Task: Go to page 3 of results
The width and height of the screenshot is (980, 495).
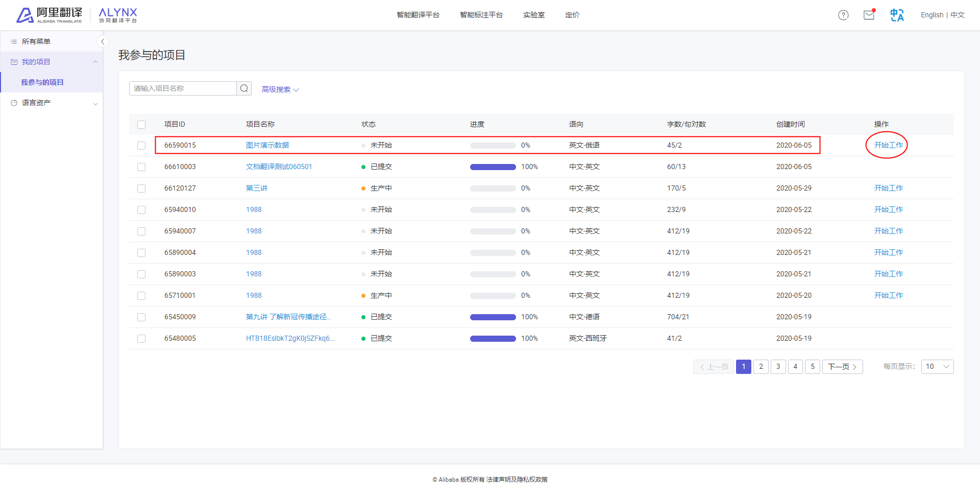Action: pyautogui.click(x=778, y=367)
